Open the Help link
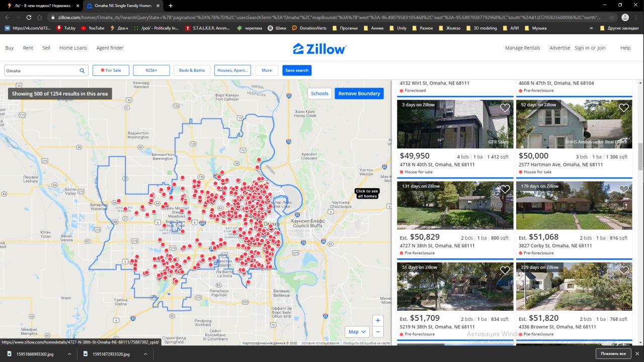 coord(625,48)
